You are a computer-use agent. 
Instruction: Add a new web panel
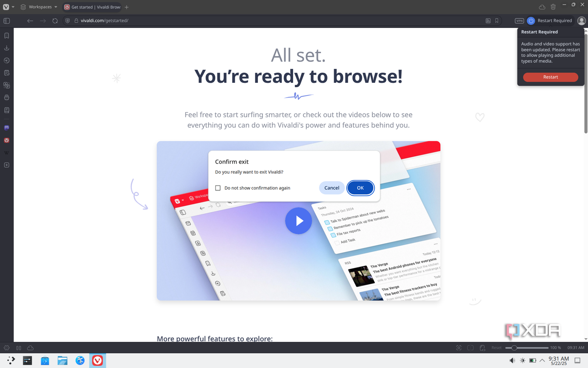coord(7,165)
